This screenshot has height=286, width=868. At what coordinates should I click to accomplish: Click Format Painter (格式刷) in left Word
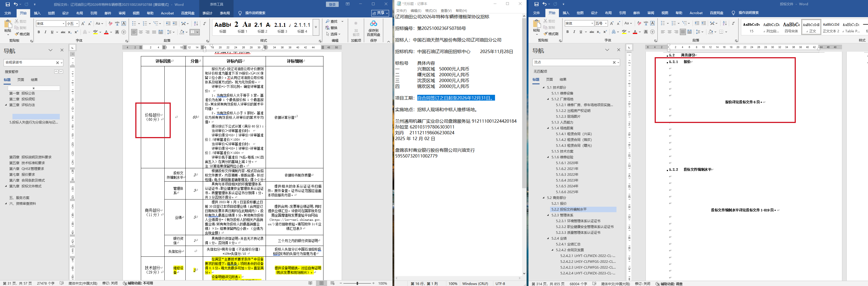(x=22, y=34)
